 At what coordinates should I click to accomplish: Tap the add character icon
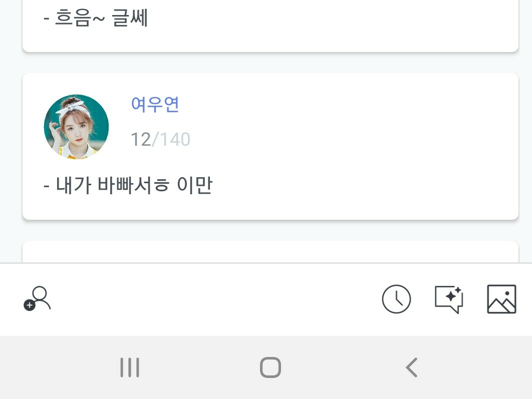[x=37, y=299]
